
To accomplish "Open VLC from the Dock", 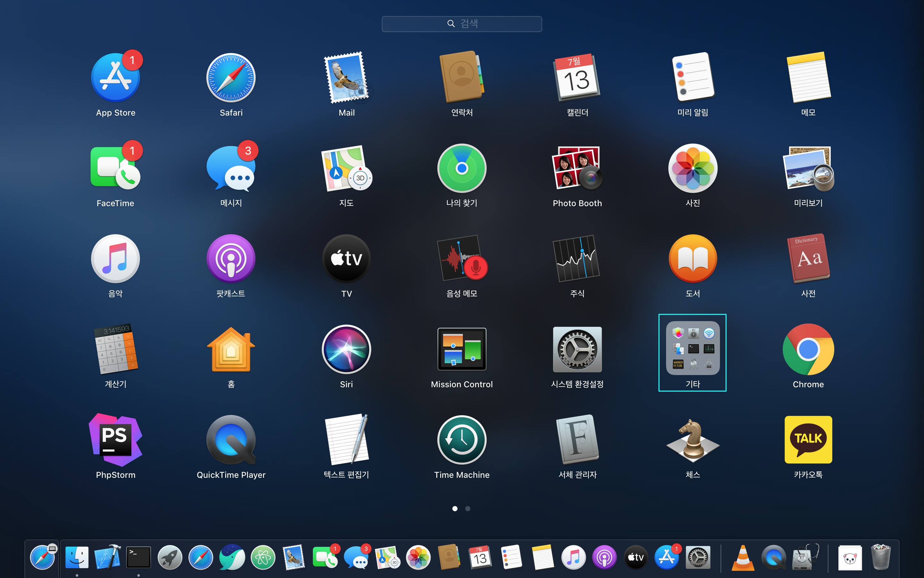I will coord(743,558).
